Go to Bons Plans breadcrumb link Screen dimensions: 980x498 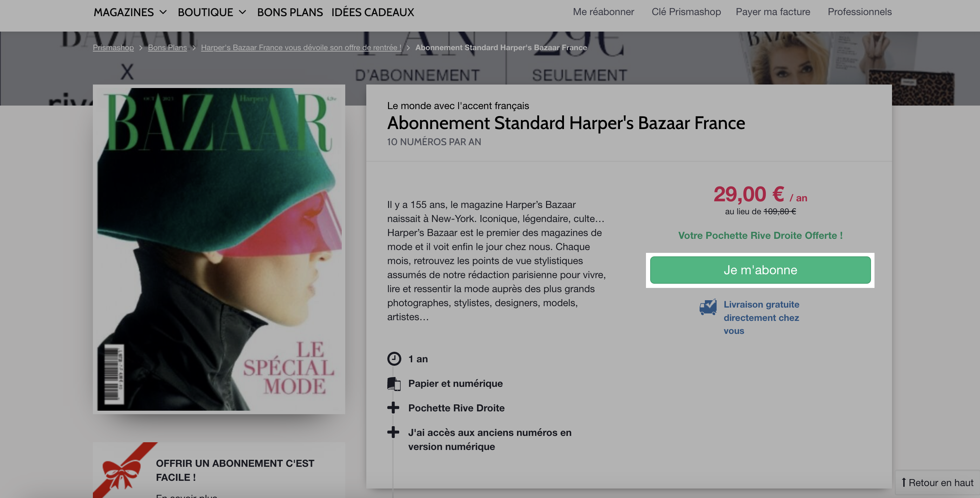[x=168, y=48]
